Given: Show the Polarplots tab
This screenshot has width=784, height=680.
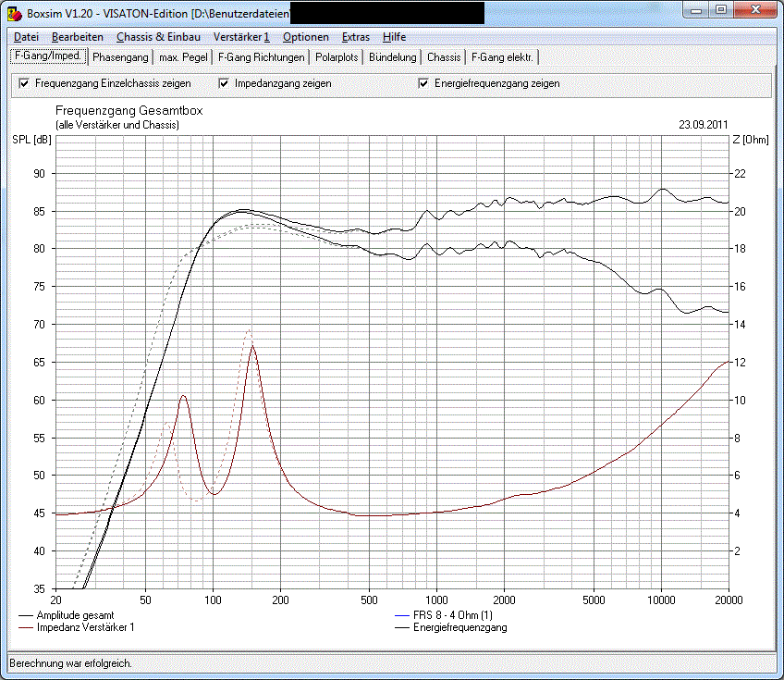Looking at the screenshot, I should 337,57.
